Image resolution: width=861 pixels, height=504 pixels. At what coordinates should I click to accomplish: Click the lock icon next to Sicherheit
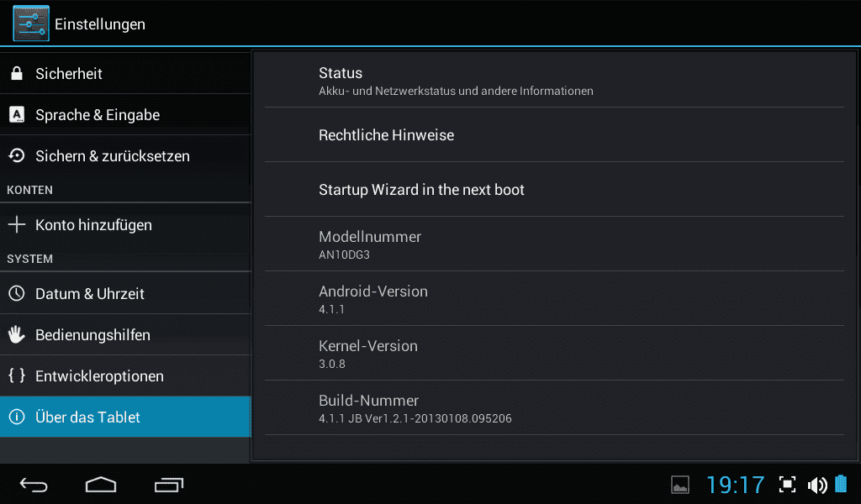pyautogui.click(x=17, y=73)
